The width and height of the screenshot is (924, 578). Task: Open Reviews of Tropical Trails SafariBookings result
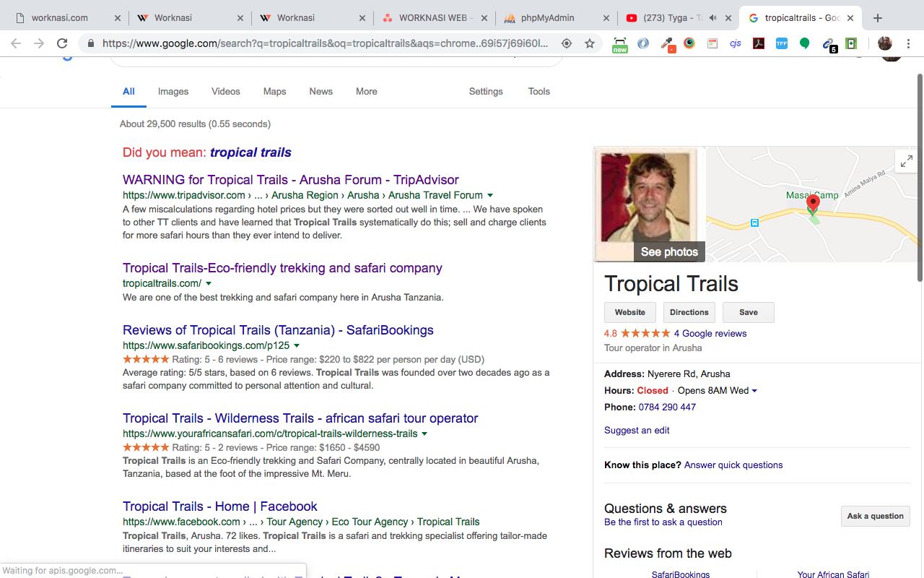278,330
